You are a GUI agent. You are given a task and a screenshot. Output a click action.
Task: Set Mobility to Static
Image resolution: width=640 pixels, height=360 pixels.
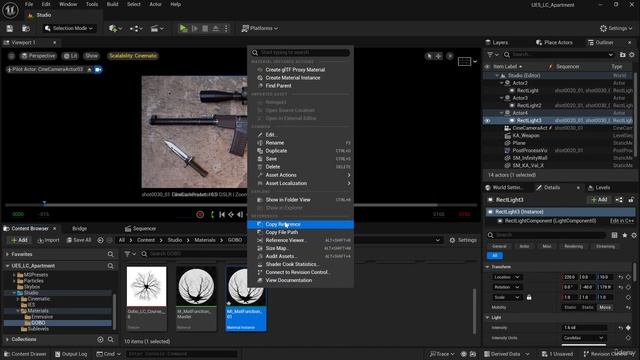570,307
